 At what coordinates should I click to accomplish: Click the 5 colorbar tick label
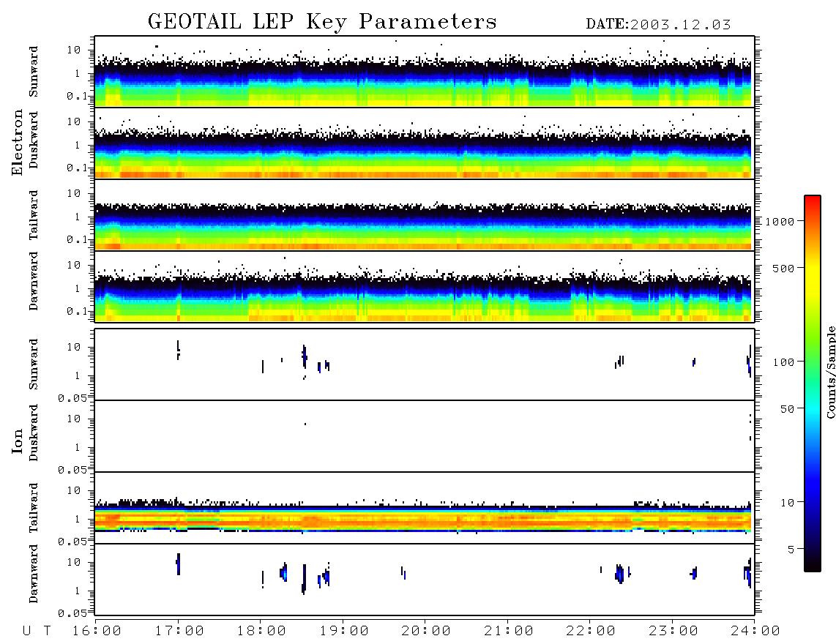[x=791, y=549]
